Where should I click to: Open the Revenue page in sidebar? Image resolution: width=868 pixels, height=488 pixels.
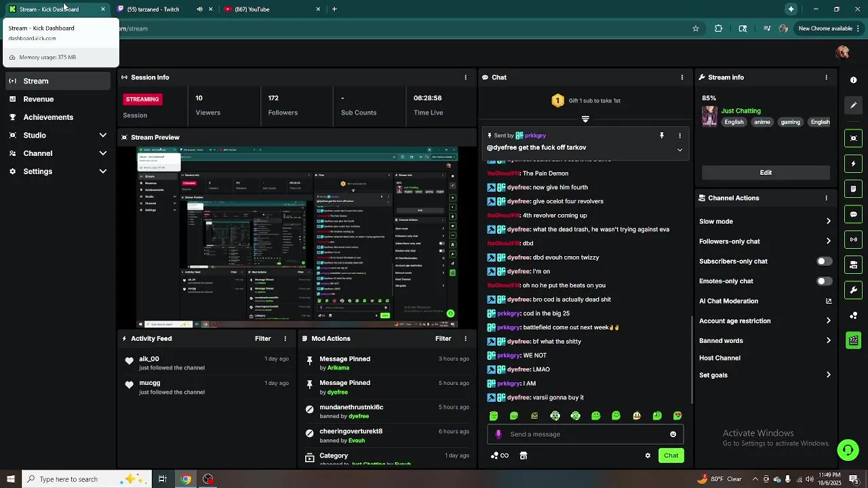(x=58, y=99)
